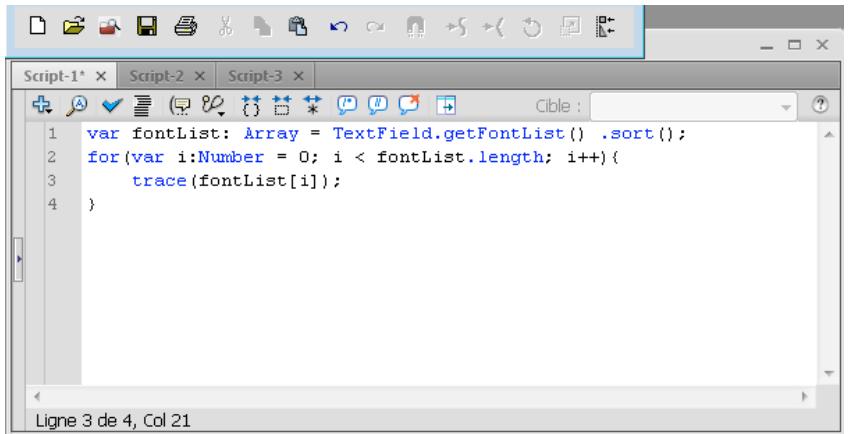Toggle the Show/Hide Toolbox icon
The height and width of the screenshot is (434, 848).
(x=446, y=105)
